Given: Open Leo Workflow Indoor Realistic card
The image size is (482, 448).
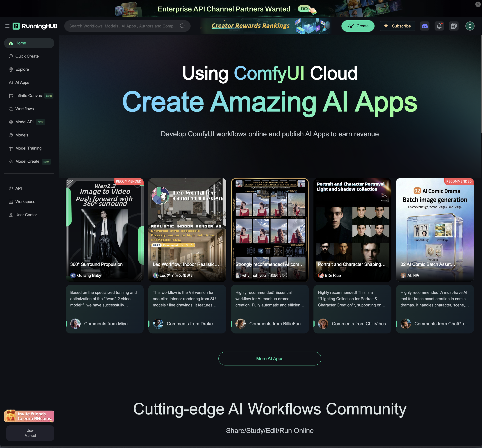Looking at the screenshot, I should pos(187,230).
